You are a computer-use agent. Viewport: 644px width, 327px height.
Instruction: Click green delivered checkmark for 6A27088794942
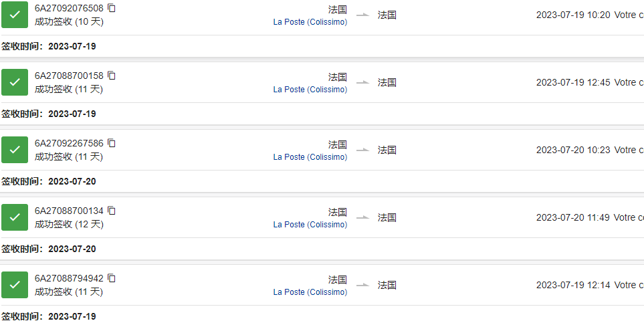[15, 285]
